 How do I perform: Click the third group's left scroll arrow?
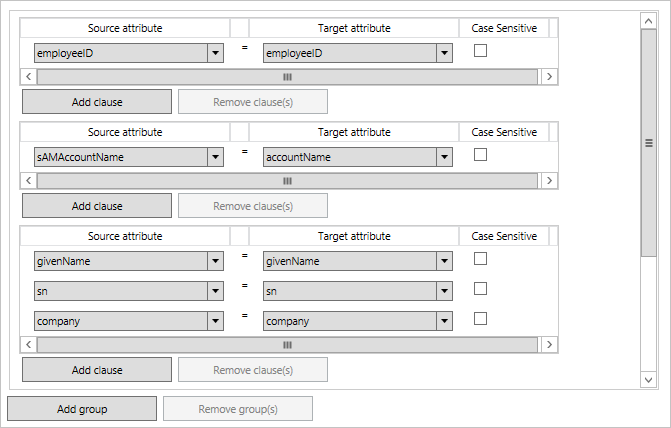click(x=29, y=345)
